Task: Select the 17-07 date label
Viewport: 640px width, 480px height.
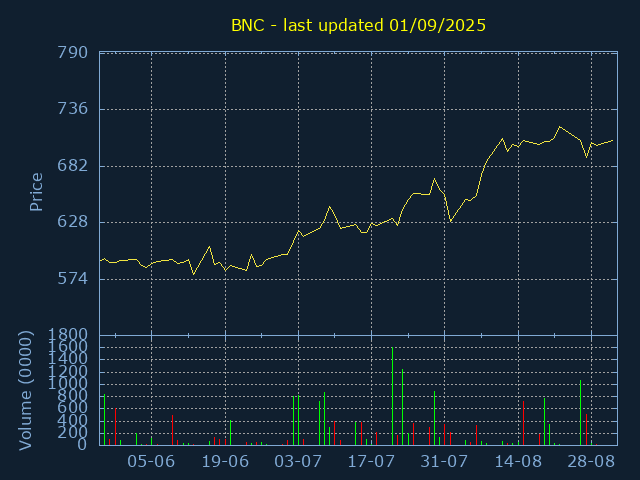Action: pyautogui.click(x=371, y=462)
